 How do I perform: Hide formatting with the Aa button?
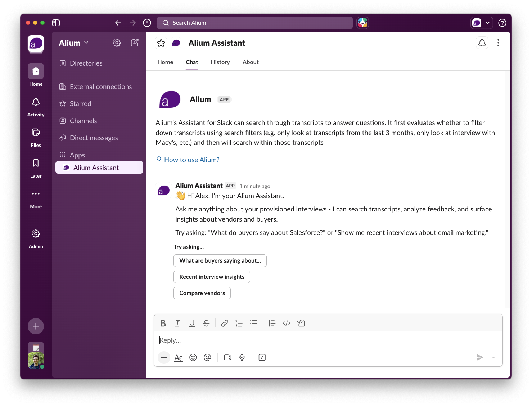(179, 357)
